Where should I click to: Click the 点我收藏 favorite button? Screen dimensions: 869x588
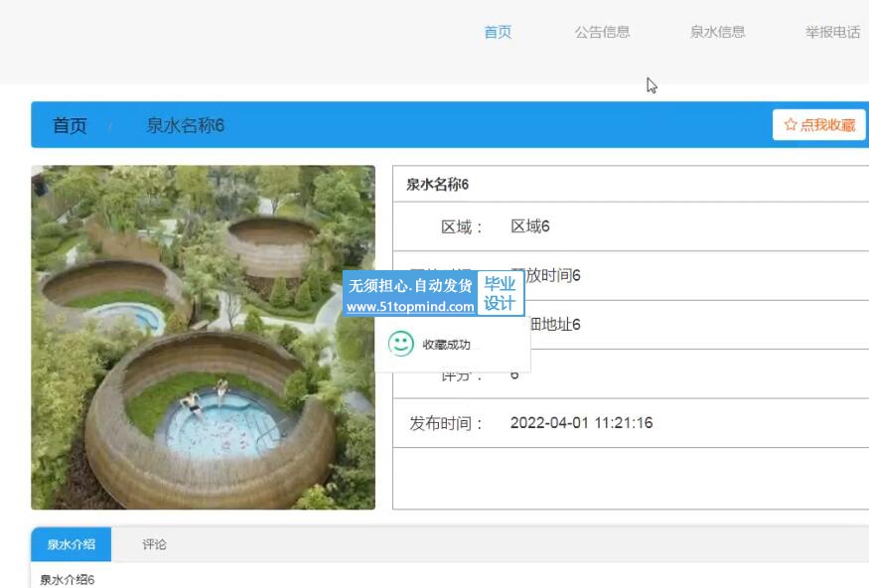coord(819,125)
